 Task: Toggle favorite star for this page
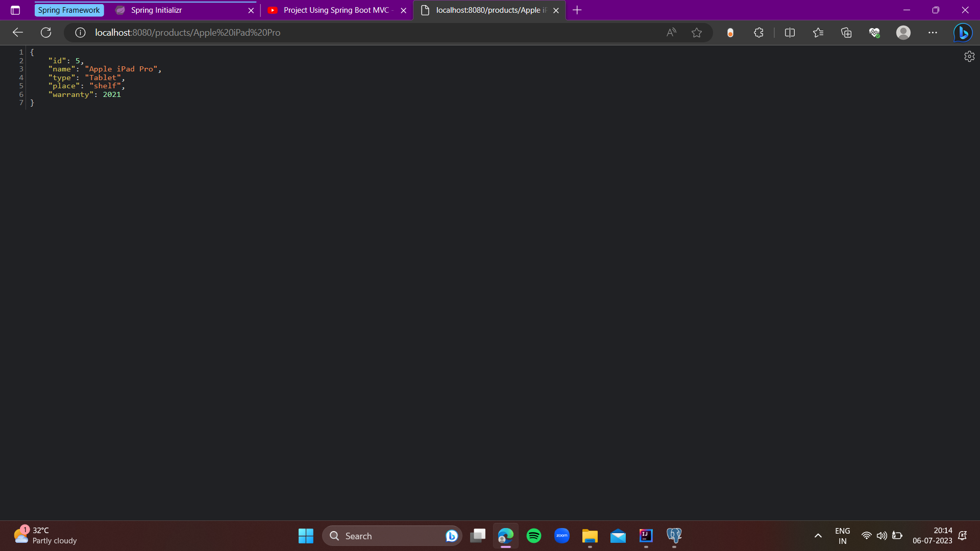697,32
